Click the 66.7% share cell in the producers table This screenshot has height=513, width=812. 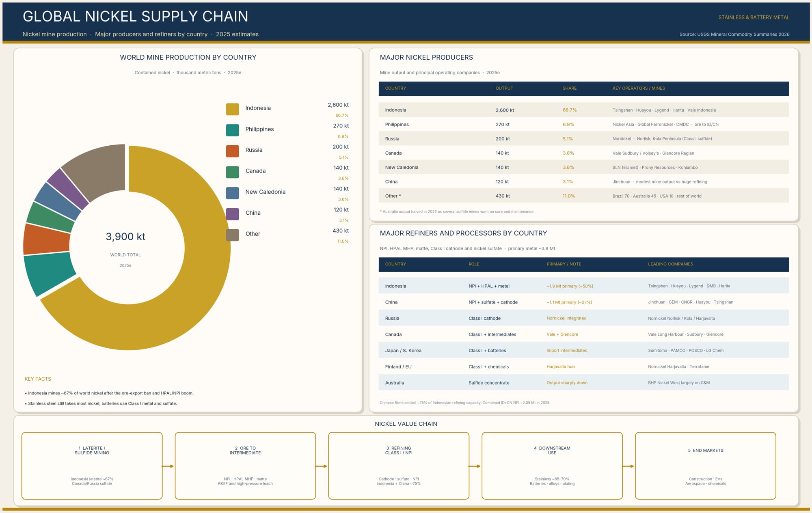click(570, 110)
